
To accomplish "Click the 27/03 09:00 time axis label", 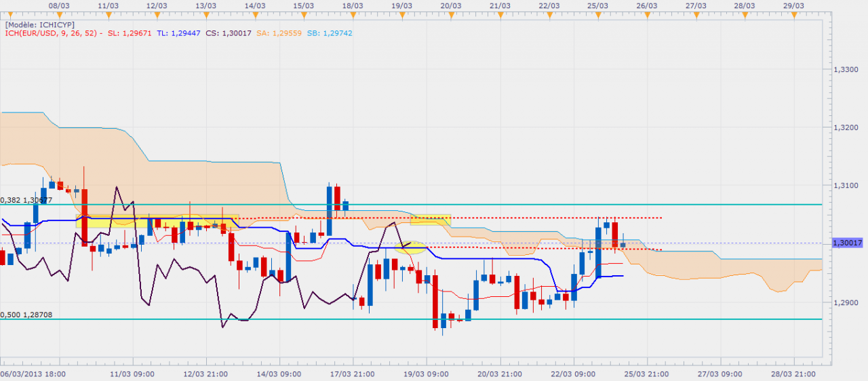I will click(x=720, y=374).
